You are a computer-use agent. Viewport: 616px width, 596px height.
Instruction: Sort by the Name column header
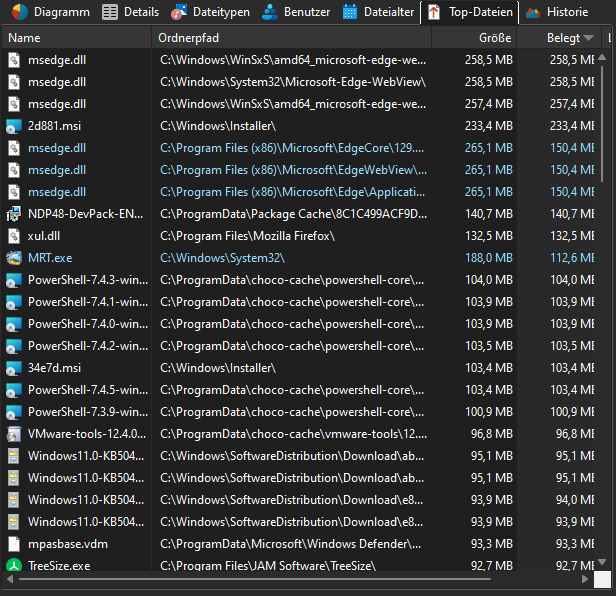pos(77,38)
